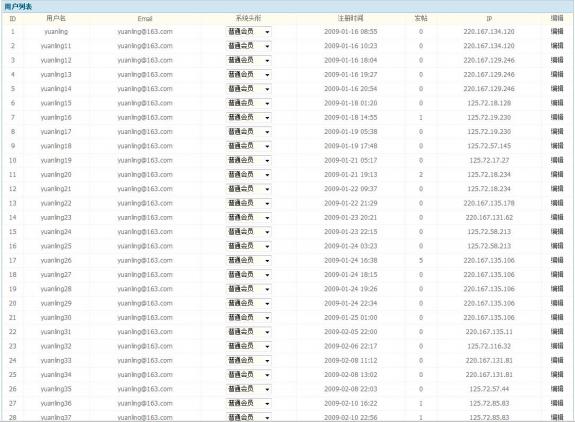
Task: Click the user list panel title
Action: click(18, 7)
